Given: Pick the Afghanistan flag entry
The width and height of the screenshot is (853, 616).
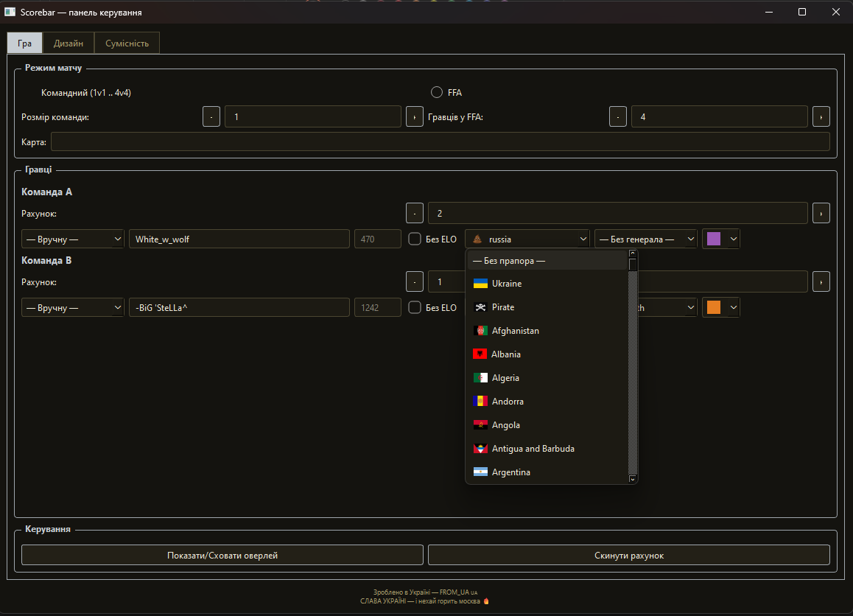Looking at the screenshot, I should point(547,331).
